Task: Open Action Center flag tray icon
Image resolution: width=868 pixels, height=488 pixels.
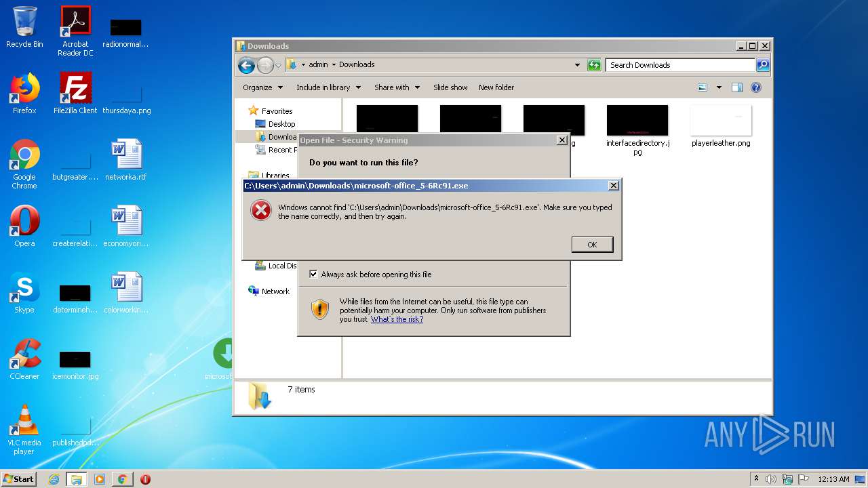Action: 804,479
